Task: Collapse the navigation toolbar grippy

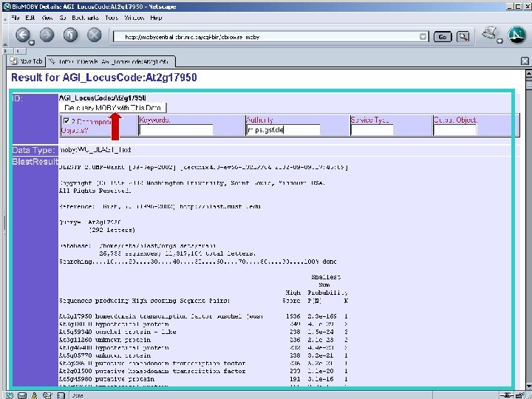Action: coord(4,35)
